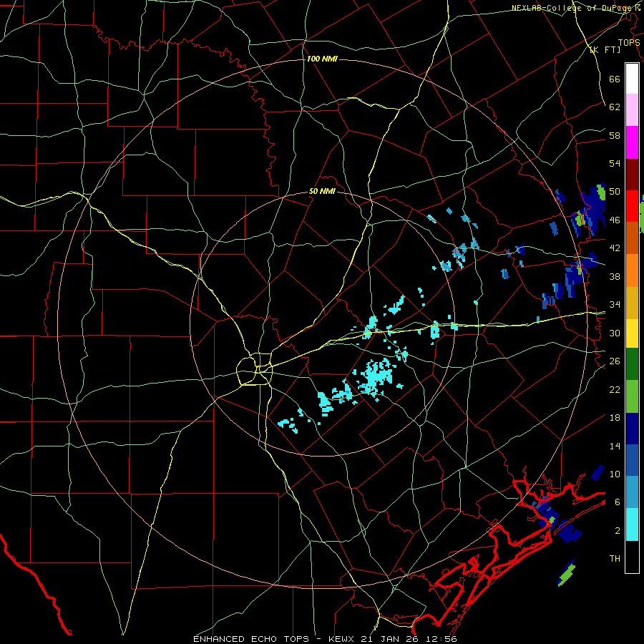Click the cyan legend swatch

click(x=632, y=525)
